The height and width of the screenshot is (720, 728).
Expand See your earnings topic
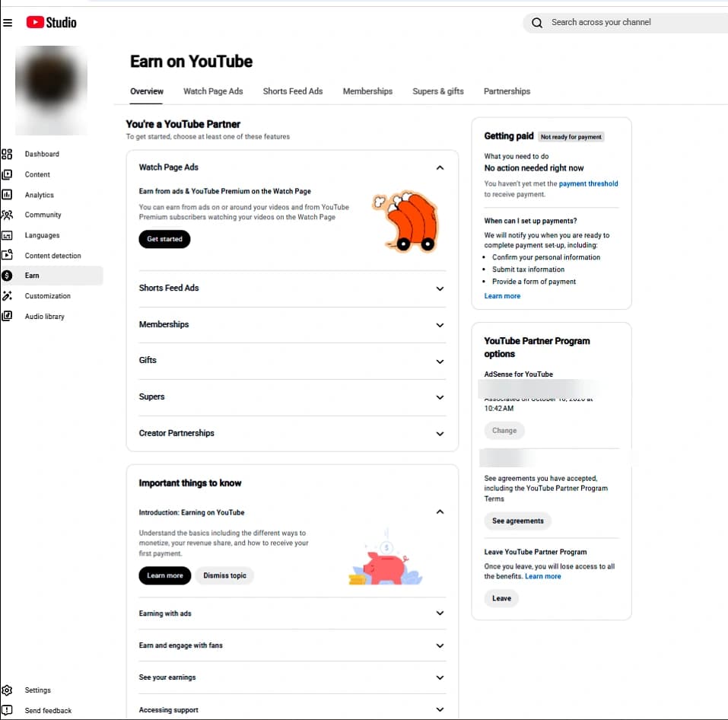tap(440, 677)
